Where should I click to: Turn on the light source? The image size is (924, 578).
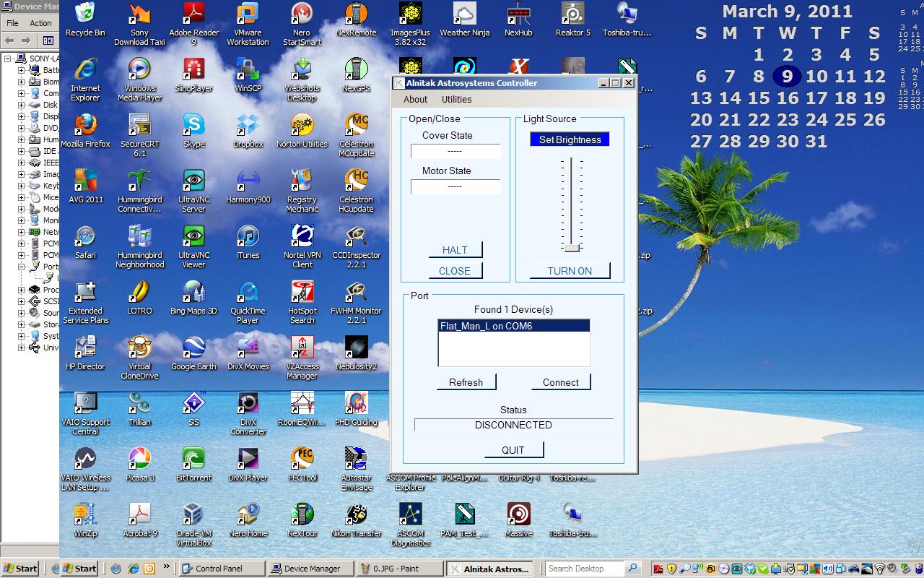point(570,271)
